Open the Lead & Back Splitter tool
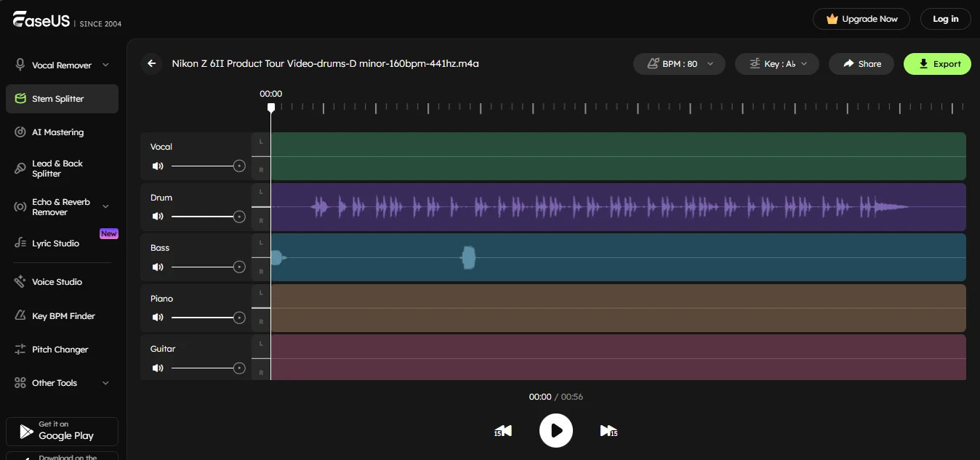 pos(57,168)
